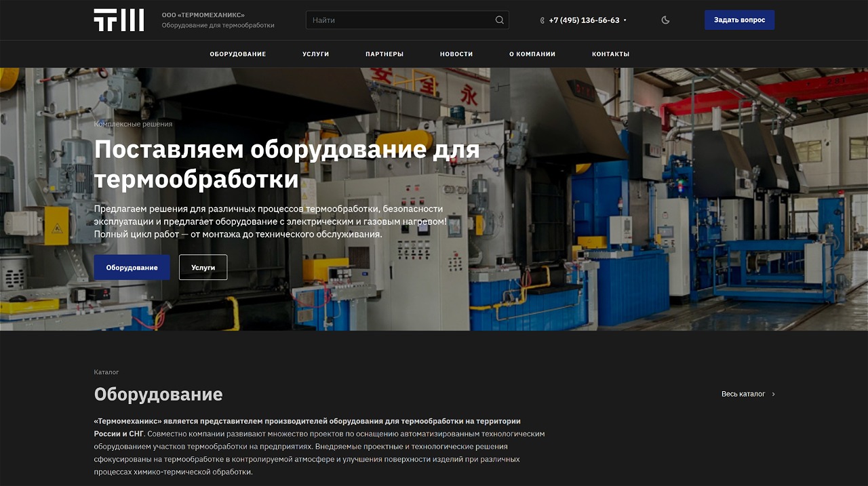Click the arrow beside Весь каталог
The width and height of the screenshot is (868, 486).
[x=774, y=394]
